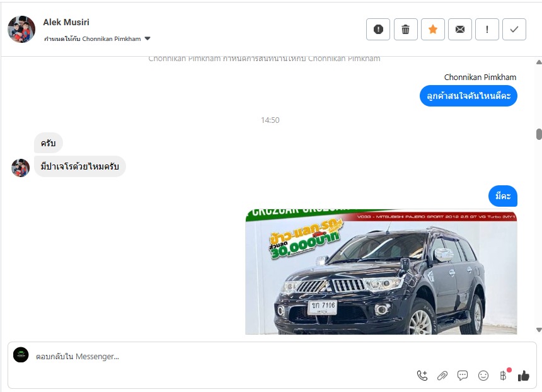
Task: Send a thumbs-up like
Action: coord(524,376)
